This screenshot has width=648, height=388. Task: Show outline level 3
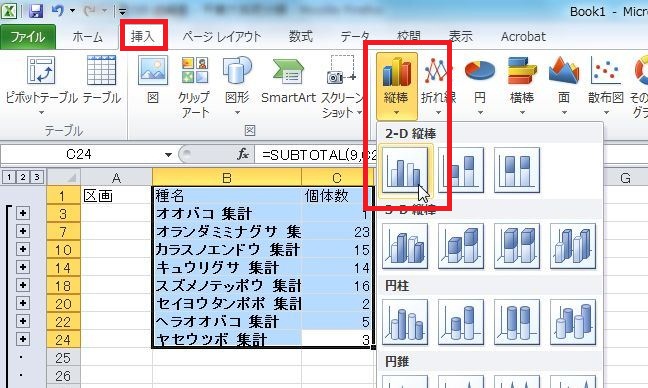[x=36, y=177]
